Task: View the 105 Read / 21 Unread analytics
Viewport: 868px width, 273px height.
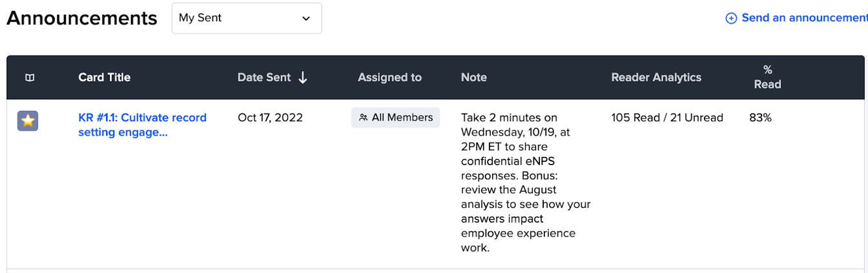Action: point(667,117)
